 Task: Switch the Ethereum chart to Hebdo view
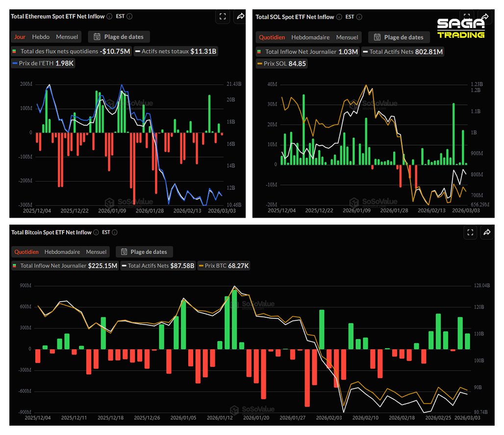[x=41, y=36]
